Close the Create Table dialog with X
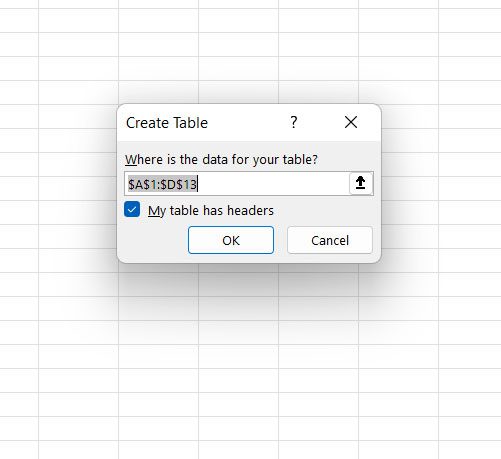501x459 pixels. (x=351, y=122)
